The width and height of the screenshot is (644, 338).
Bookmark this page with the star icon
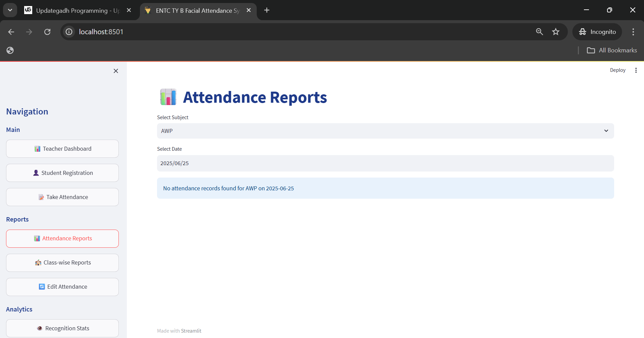click(x=556, y=32)
